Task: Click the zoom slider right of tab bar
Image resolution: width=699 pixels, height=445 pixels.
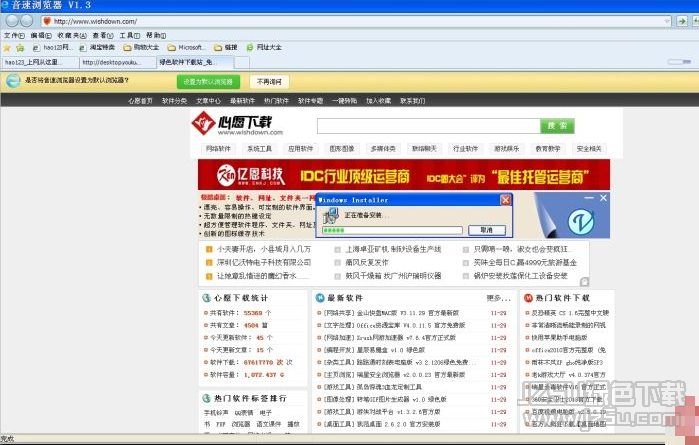Action: pos(679,62)
